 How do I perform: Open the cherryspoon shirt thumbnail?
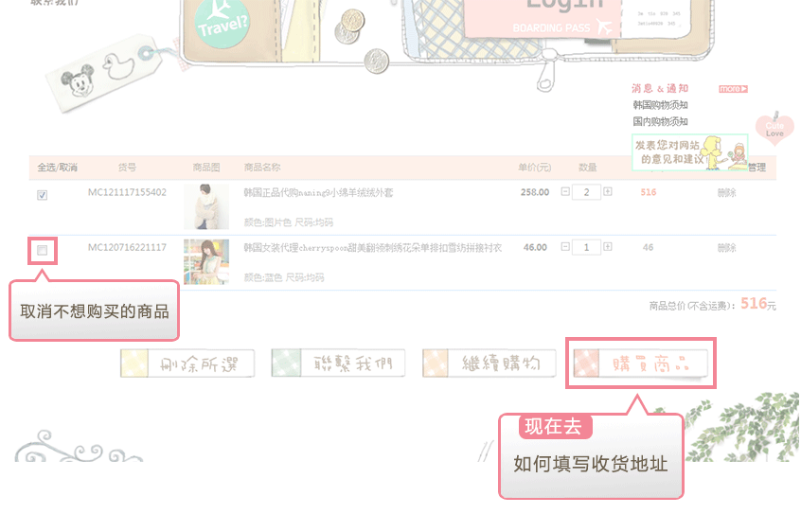tap(206, 261)
